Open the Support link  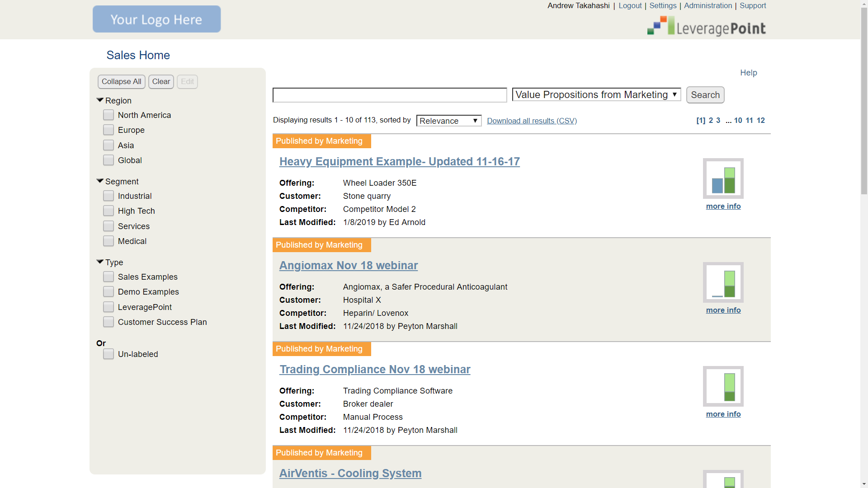pyautogui.click(x=753, y=5)
